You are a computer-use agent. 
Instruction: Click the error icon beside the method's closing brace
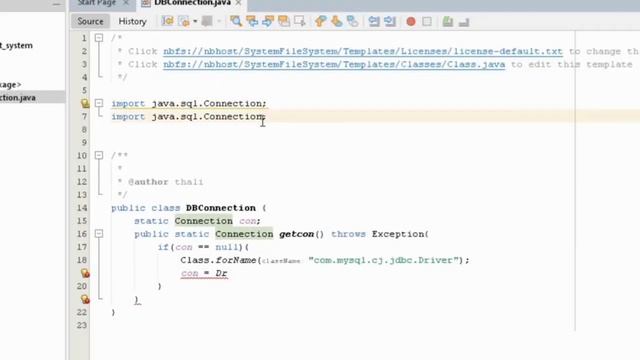click(x=84, y=299)
